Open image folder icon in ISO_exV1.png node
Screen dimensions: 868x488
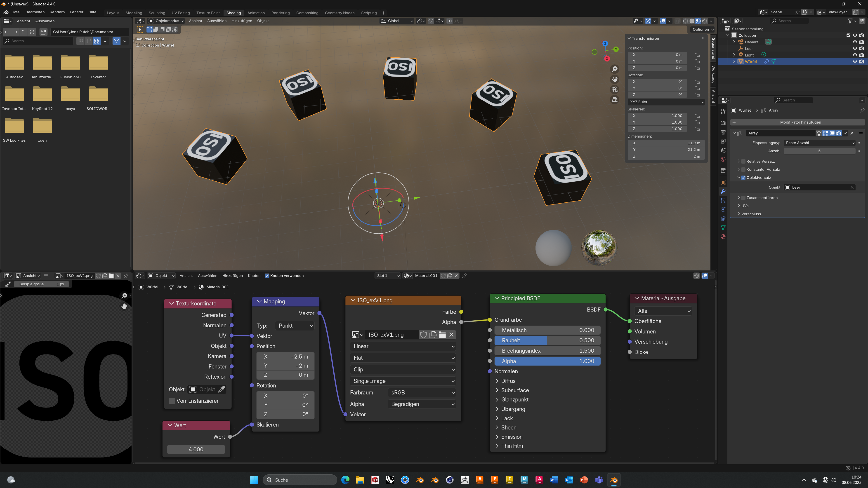[x=442, y=334]
